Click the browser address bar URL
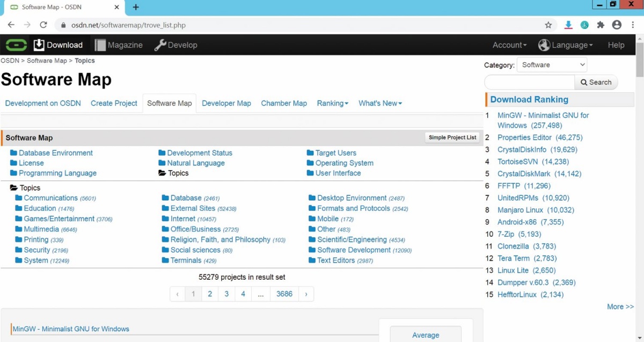The height and width of the screenshot is (342, 644). (x=128, y=25)
